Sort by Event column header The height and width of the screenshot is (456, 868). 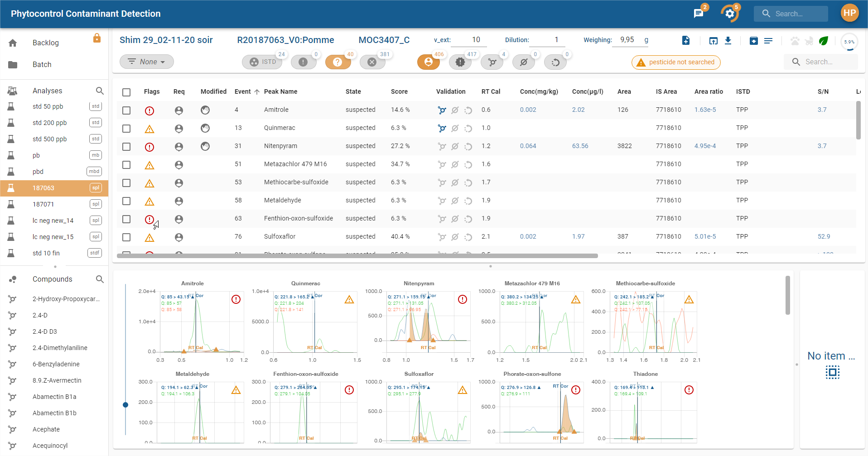click(243, 91)
